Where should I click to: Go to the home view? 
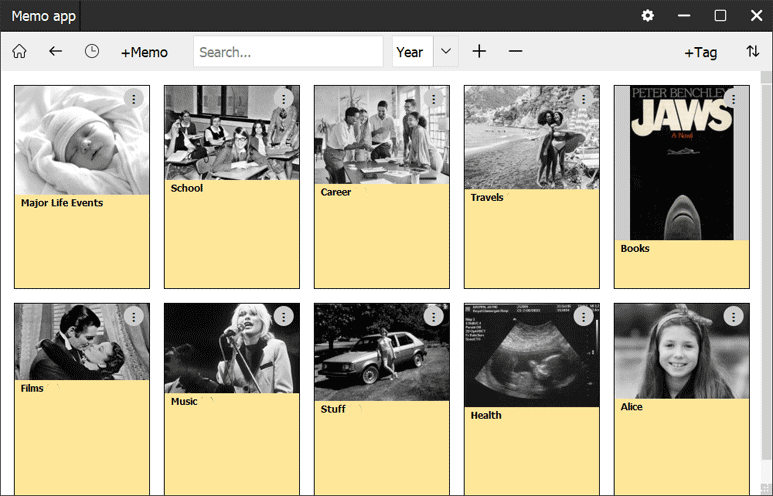coord(19,52)
